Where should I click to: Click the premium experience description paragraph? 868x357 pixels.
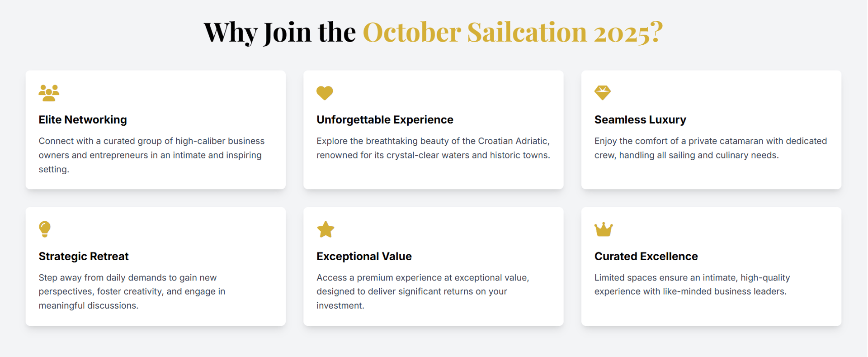click(x=423, y=291)
